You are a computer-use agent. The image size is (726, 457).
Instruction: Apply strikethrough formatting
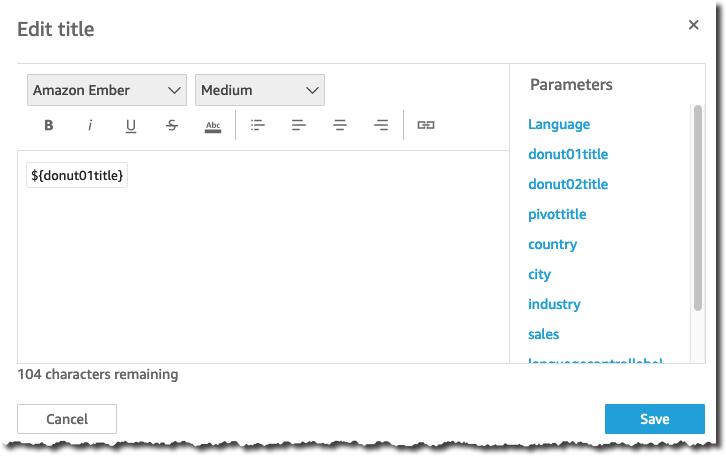(x=172, y=125)
